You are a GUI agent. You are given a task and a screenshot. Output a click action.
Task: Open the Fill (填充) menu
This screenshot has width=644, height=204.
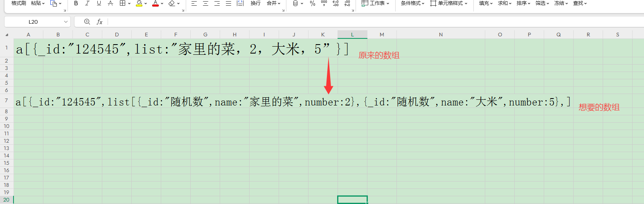tap(486, 3)
